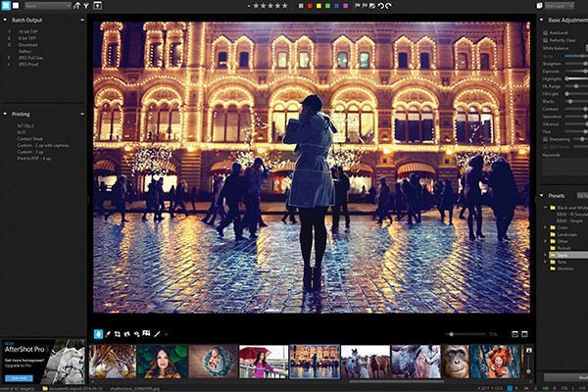The height and width of the screenshot is (392, 588).
Task: Open the sort order dropdown in top toolbar
Action: [48, 6]
